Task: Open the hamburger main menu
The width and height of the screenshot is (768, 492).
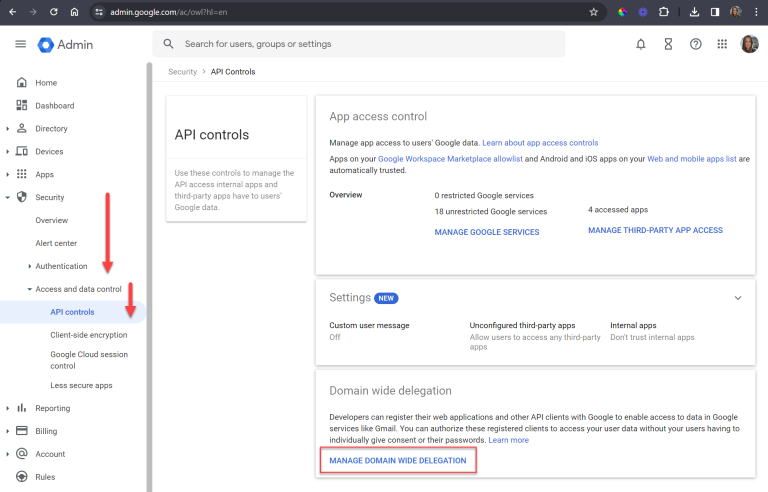Action: [20, 44]
